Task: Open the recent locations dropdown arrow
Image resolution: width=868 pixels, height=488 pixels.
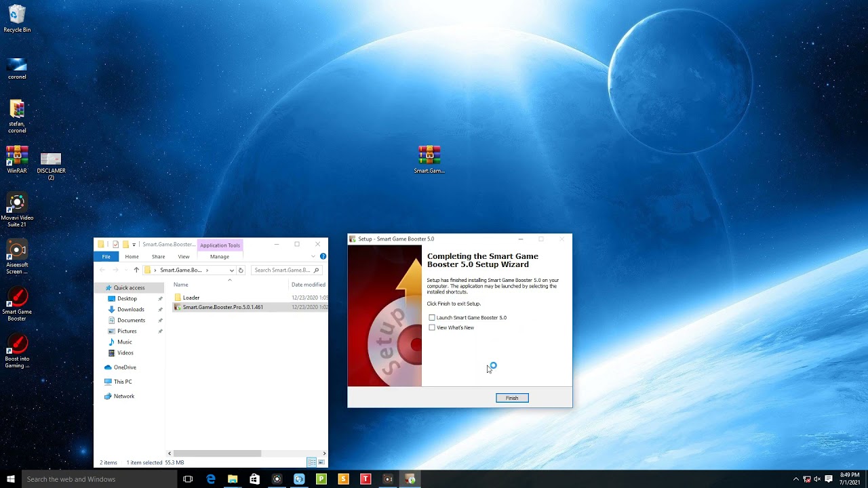Action: 126,270
